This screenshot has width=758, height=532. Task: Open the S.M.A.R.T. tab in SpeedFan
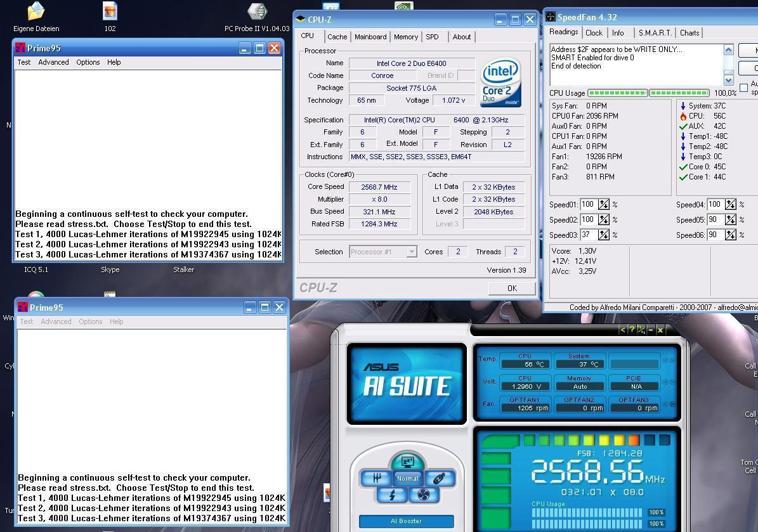tap(655, 33)
